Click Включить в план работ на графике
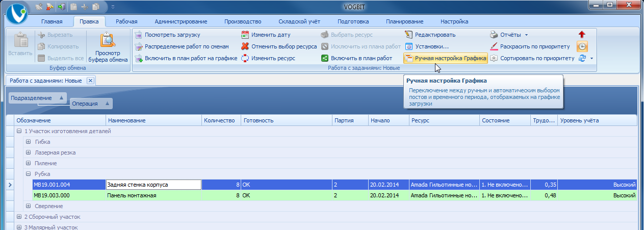The height and width of the screenshot is (230, 644). point(186,58)
